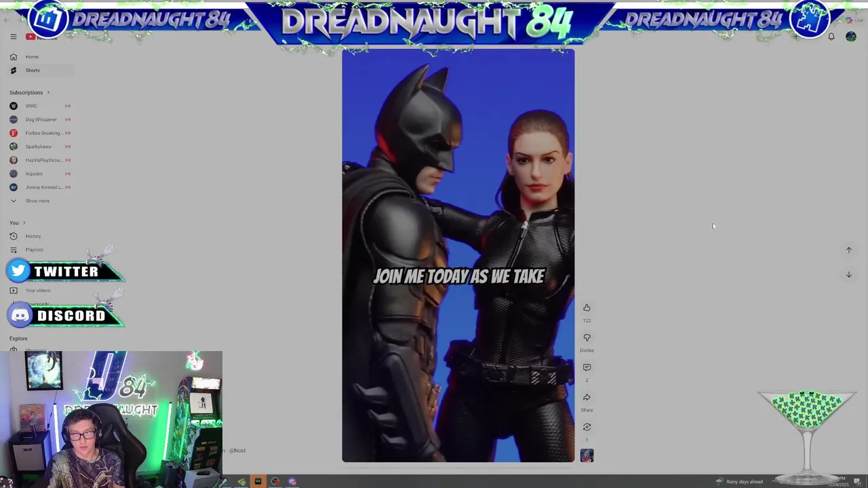Open the Sparkykawa subscription channel
This screenshot has height=488, width=868.
point(39,146)
